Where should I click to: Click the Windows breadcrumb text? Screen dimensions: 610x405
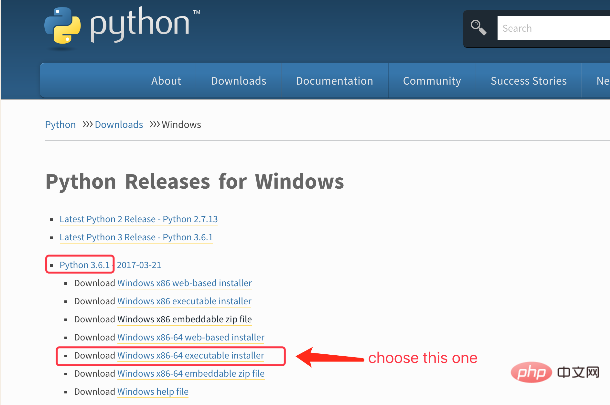point(181,125)
